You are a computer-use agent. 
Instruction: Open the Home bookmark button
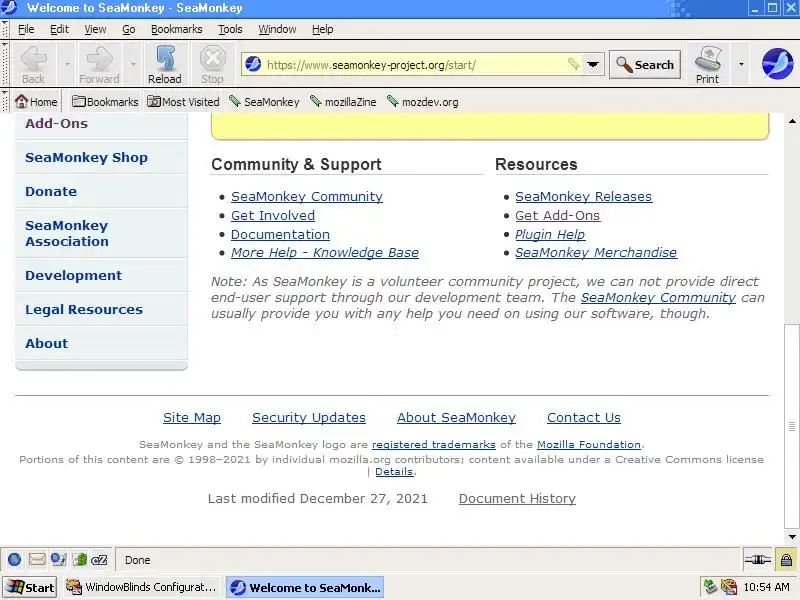pos(36,102)
